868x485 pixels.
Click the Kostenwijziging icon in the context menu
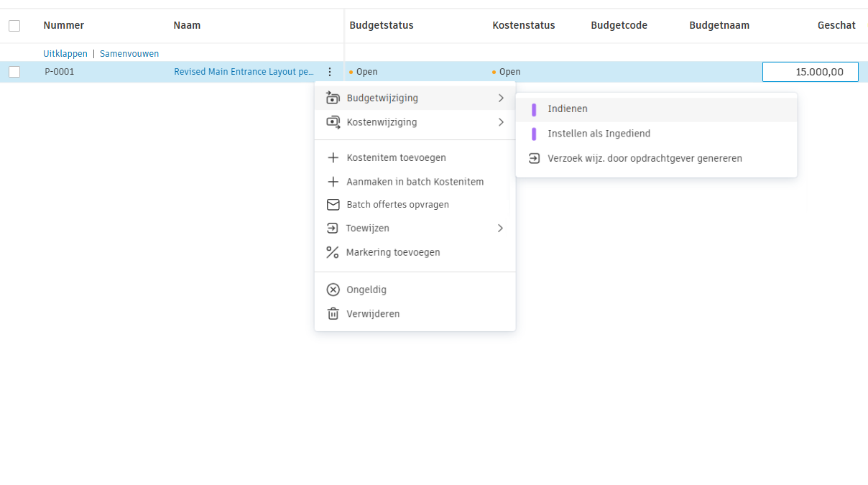coord(333,122)
